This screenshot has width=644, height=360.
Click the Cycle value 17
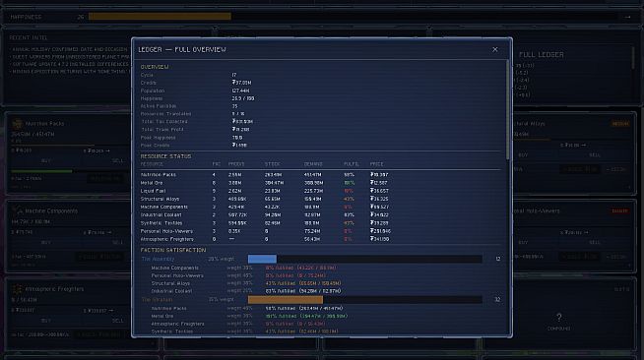pyautogui.click(x=234, y=75)
